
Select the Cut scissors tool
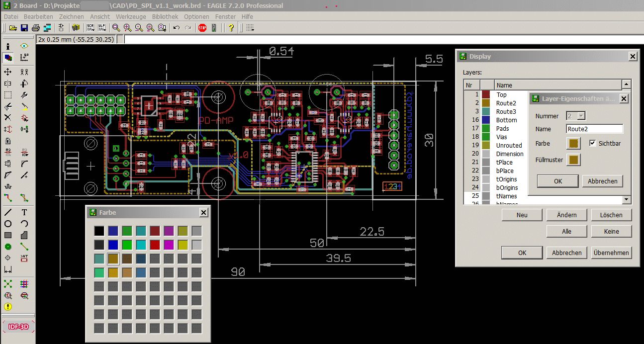[8, 106]
